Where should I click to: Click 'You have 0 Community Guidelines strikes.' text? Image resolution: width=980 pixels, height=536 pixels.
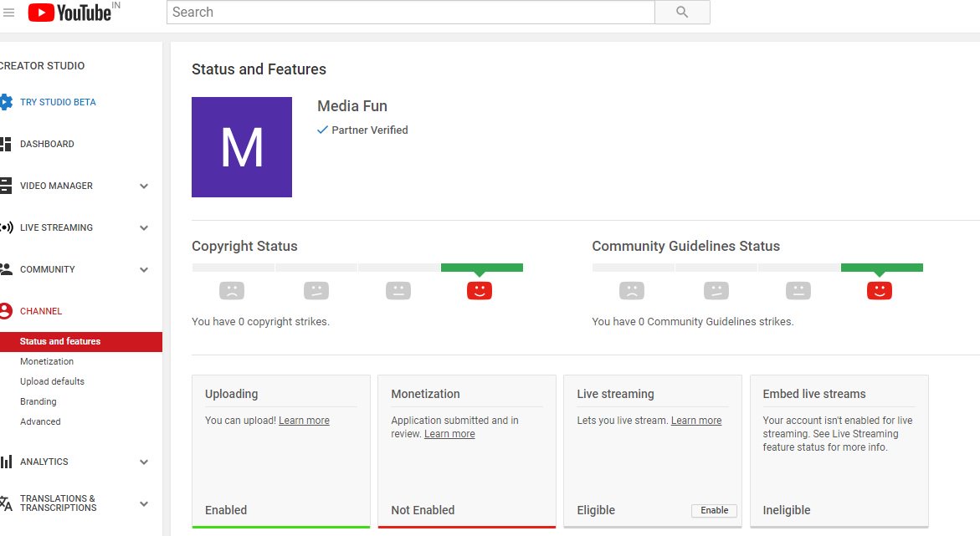tap(692, 322)
